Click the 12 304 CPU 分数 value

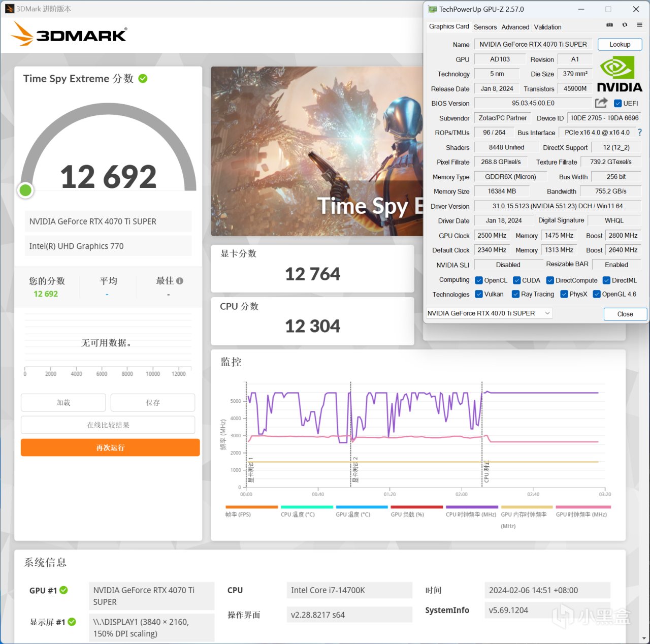point(313,326)
